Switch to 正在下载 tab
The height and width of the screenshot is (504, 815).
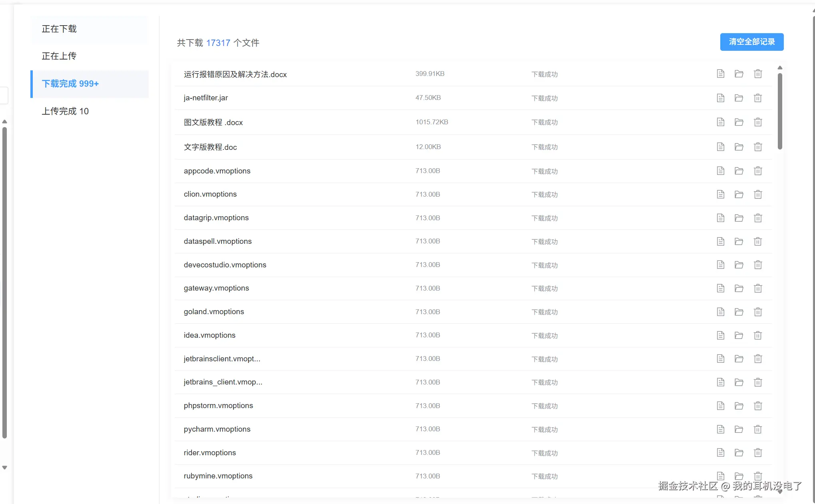[x=59, y=29]
